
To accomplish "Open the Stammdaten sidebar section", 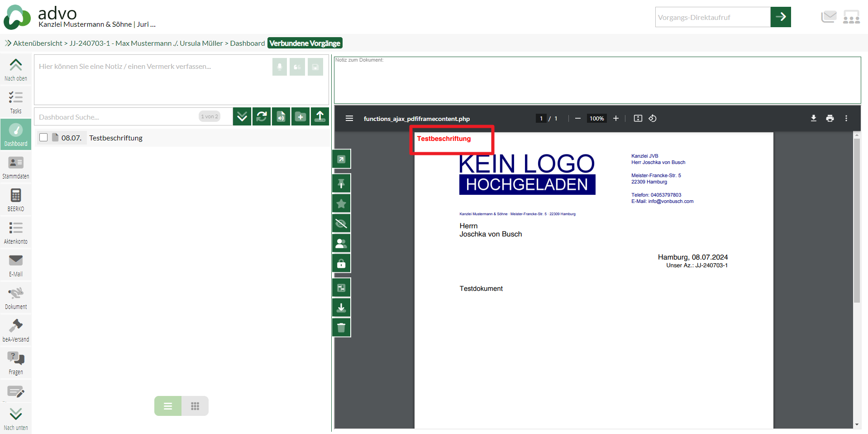I will point(16,167).
